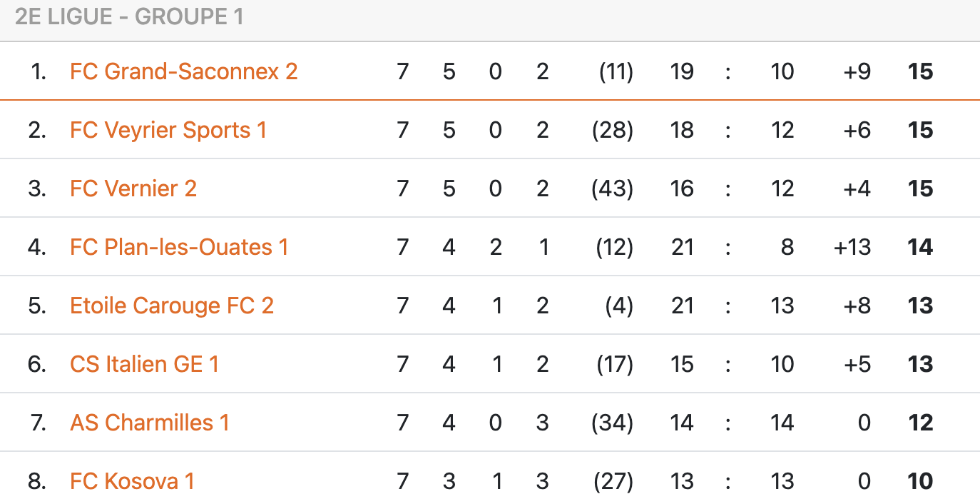Click 19 goals scored for Grand-Saconnex
980x504 pixels.
682,71
